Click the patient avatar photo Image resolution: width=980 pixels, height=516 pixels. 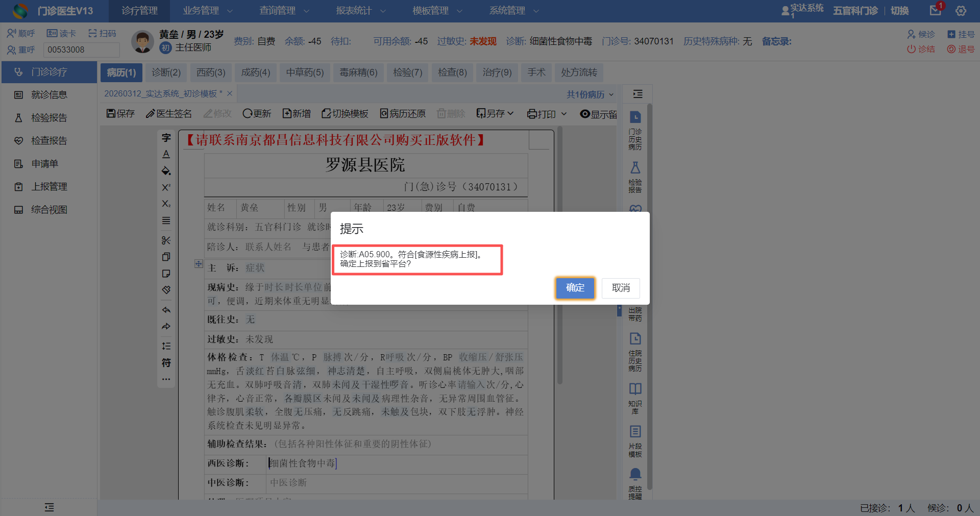tap(142, 41)
